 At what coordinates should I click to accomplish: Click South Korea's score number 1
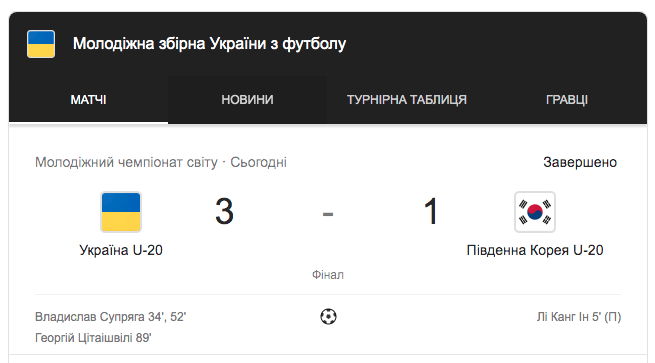click(x=431, y=211)
